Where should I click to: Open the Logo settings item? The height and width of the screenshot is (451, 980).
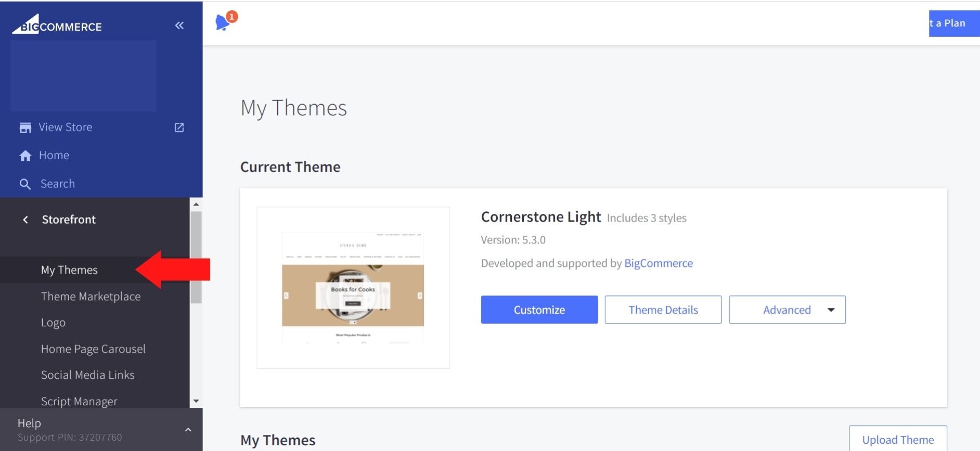click(53, 323)
